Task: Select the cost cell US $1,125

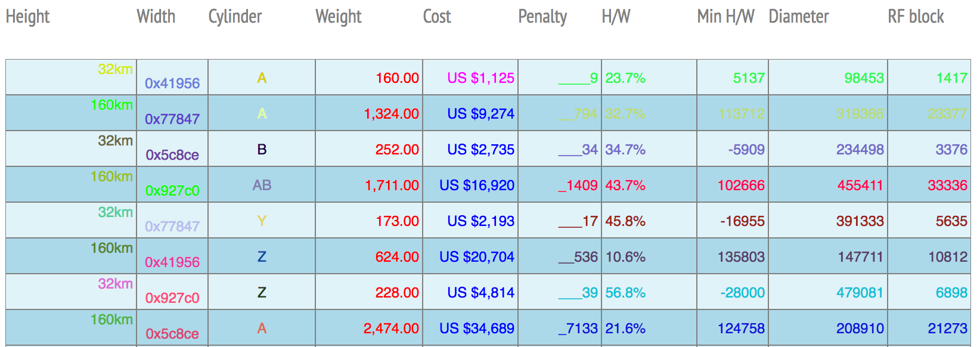Action: (480, 78)
